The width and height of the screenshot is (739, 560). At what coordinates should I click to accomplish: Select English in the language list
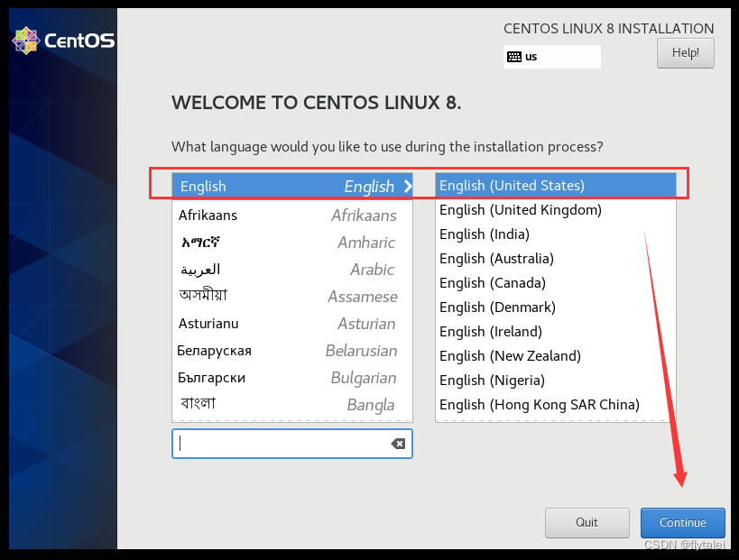[292, 187]
